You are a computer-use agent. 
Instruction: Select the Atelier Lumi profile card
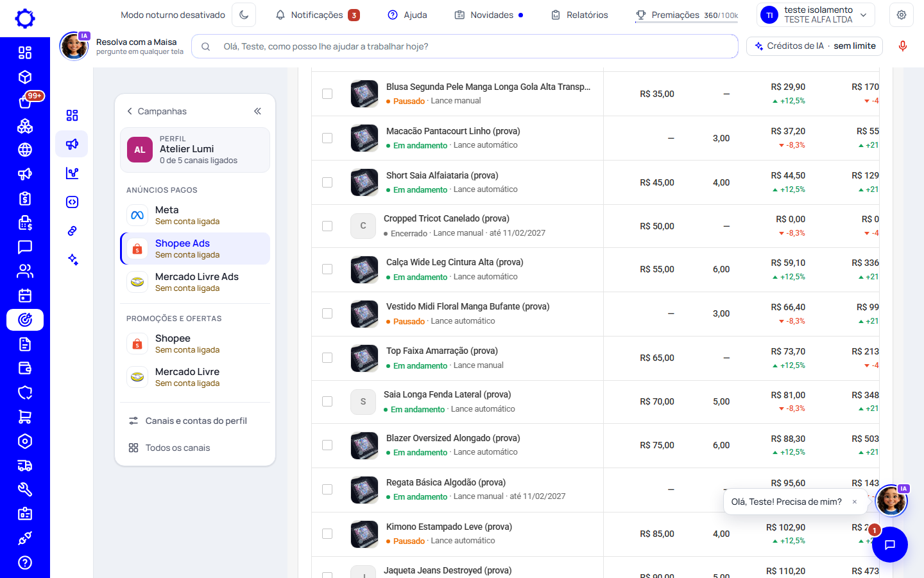pyautogui.click(x=195, y=150)
